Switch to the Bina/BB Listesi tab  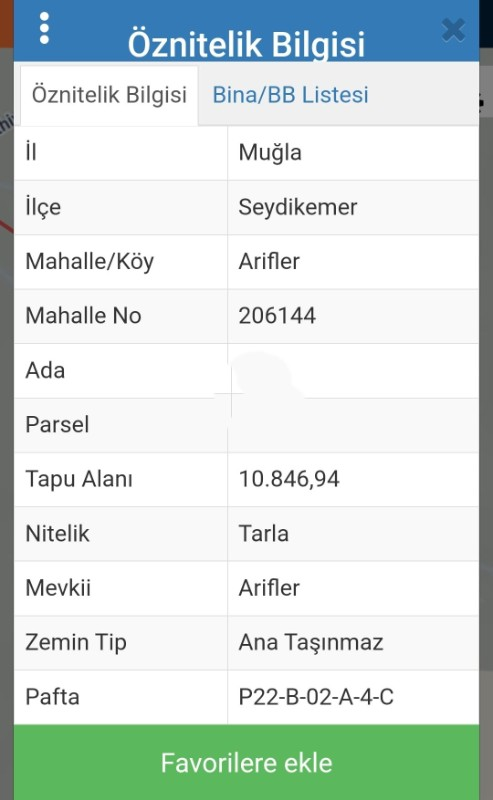[x=290, y=95]
